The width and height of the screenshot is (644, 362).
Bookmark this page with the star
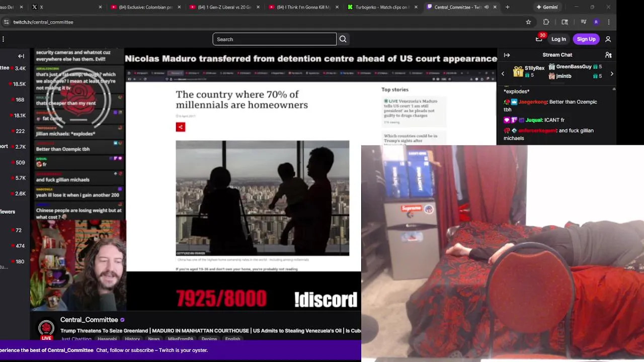[x=528, y=22]
